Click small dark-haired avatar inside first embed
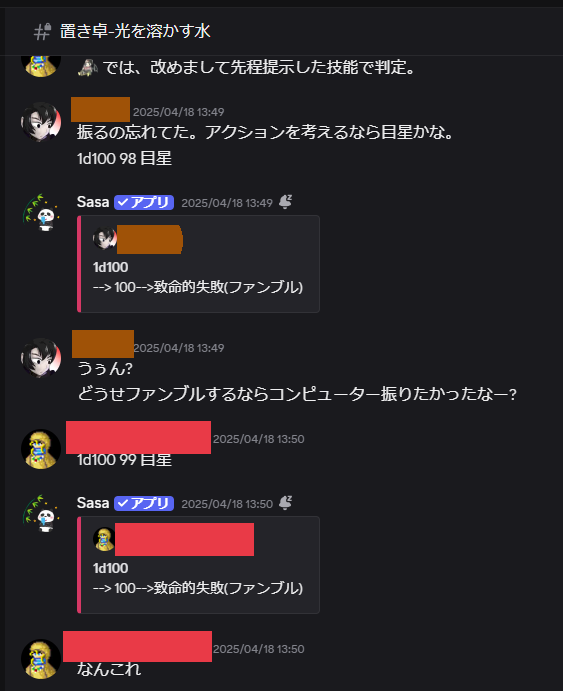The image size is (563, 691). click(x=104, y=238)
